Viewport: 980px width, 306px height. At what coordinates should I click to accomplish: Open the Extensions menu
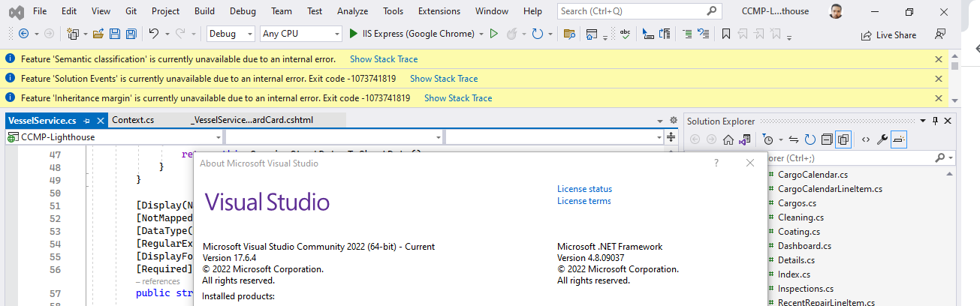tap(439, 11)
